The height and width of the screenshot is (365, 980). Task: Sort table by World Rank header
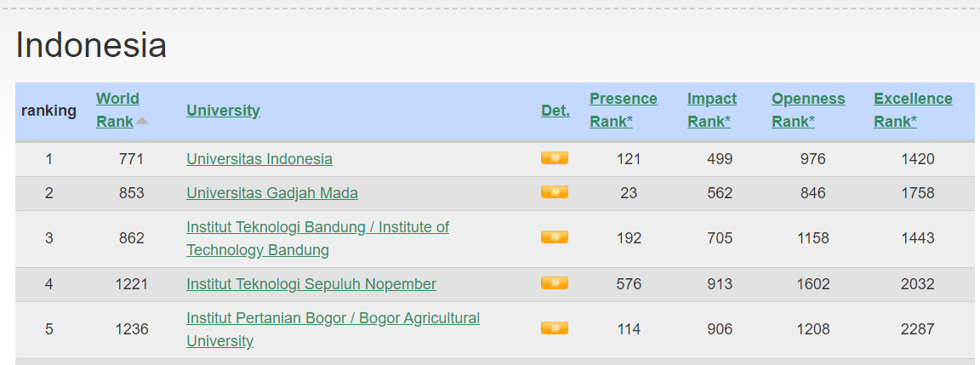pos(117,110)
